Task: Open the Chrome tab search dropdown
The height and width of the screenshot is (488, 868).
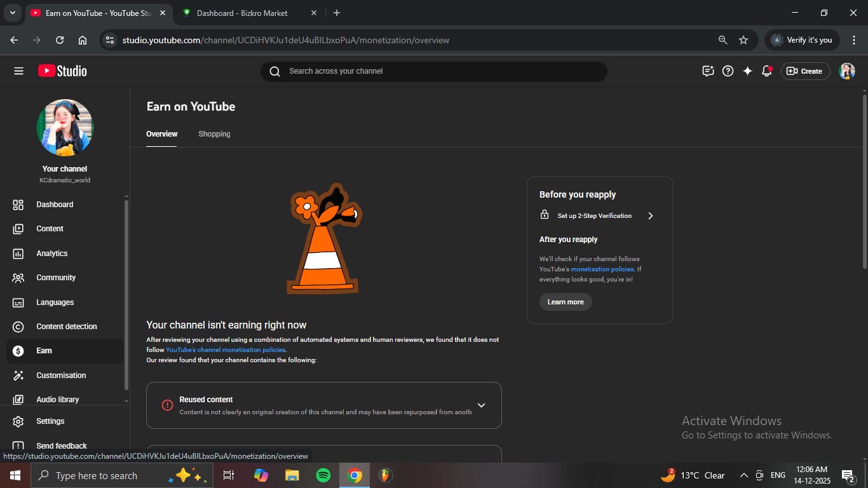Action: (x=12, y=13)
